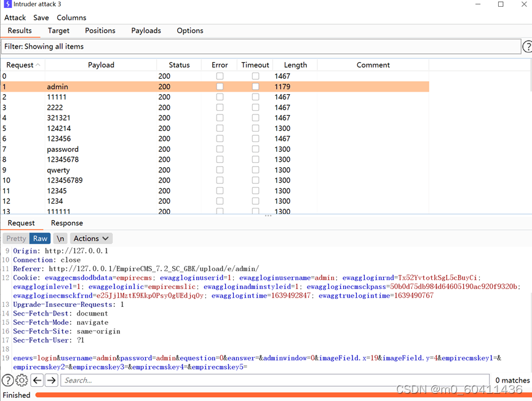Tick the Timeout checkbox for request 0
Image resolution: width=532 pixels, height=401 pixels.
[x=255, y=76]
